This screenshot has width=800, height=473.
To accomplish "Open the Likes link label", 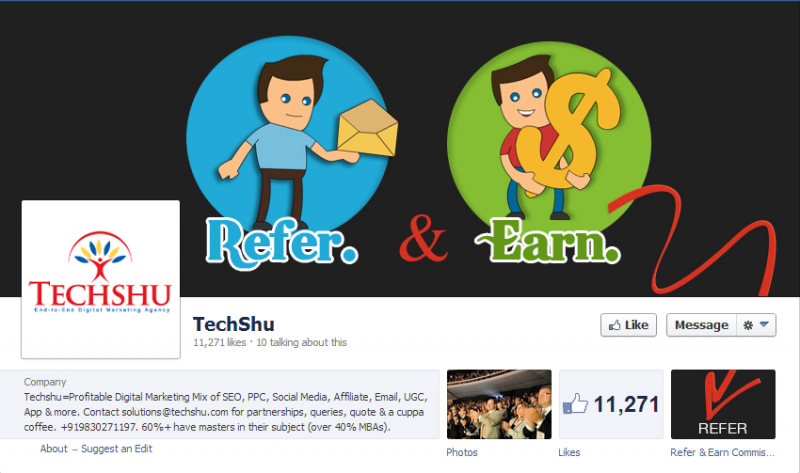I will pyautogui.click(x=569, y=453).
